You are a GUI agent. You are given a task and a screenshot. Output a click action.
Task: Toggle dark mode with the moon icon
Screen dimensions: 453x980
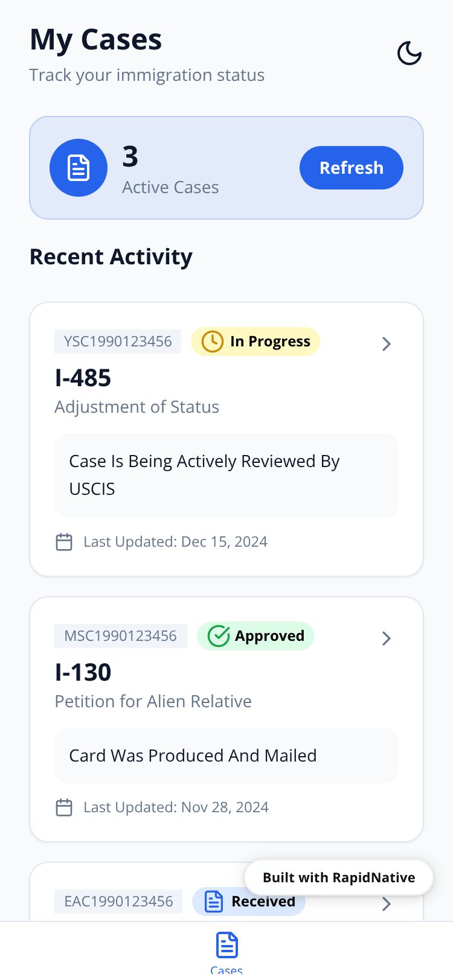(x=409, y=53)
